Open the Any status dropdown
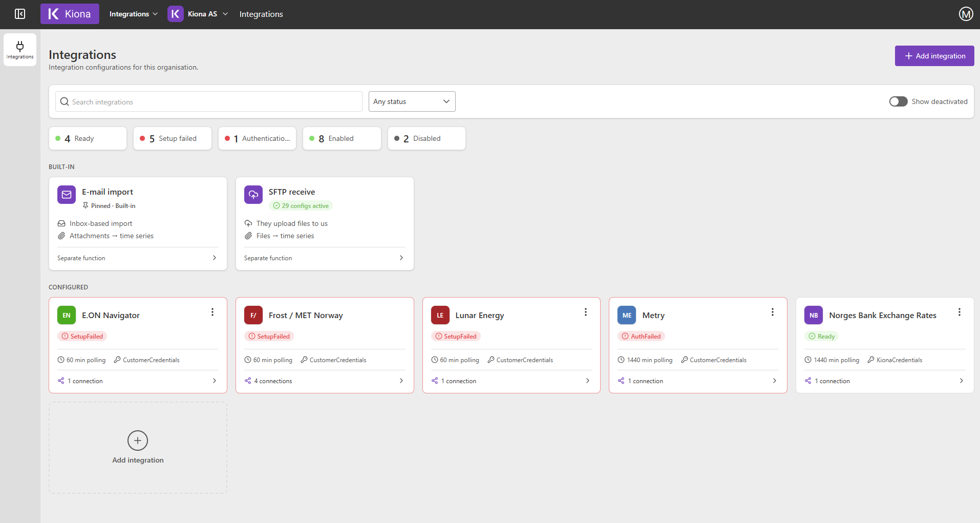The height and width of the screenshot is (523, 980). (412, 101)
